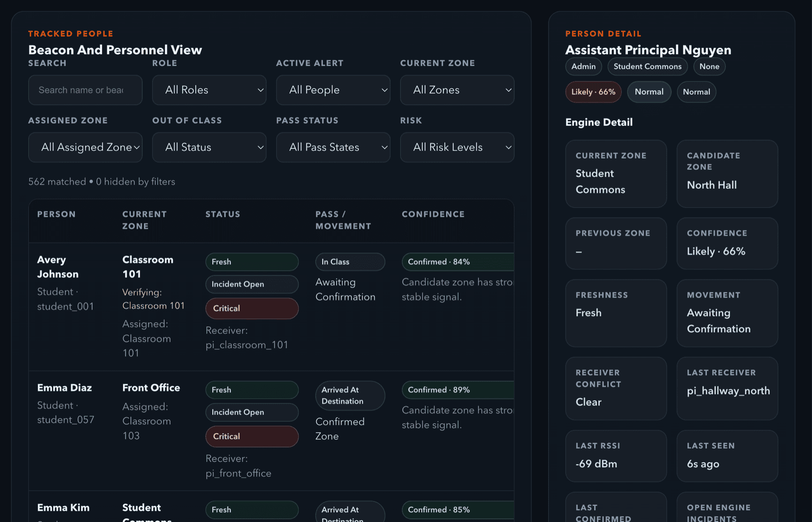Screen dimensions: 812x522
Task: Click the In Class pass badge
Action: (x=350, y=262)
